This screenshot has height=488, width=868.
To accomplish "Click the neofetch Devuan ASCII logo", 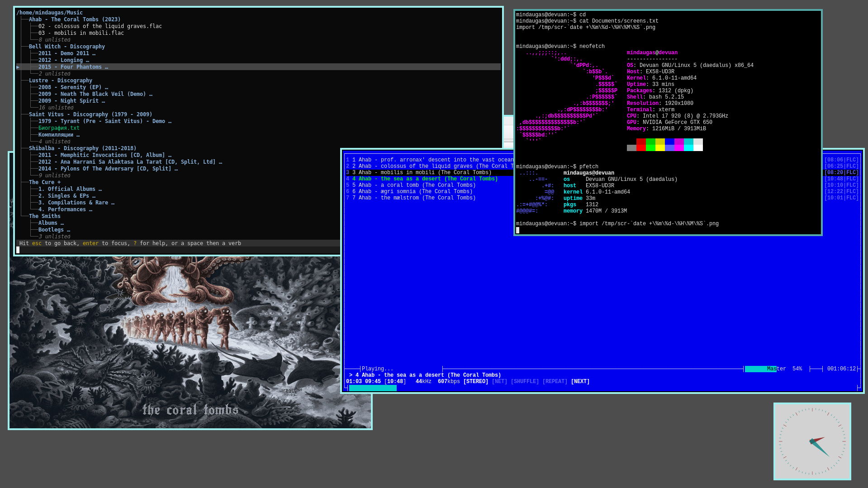I will [568, 97].
